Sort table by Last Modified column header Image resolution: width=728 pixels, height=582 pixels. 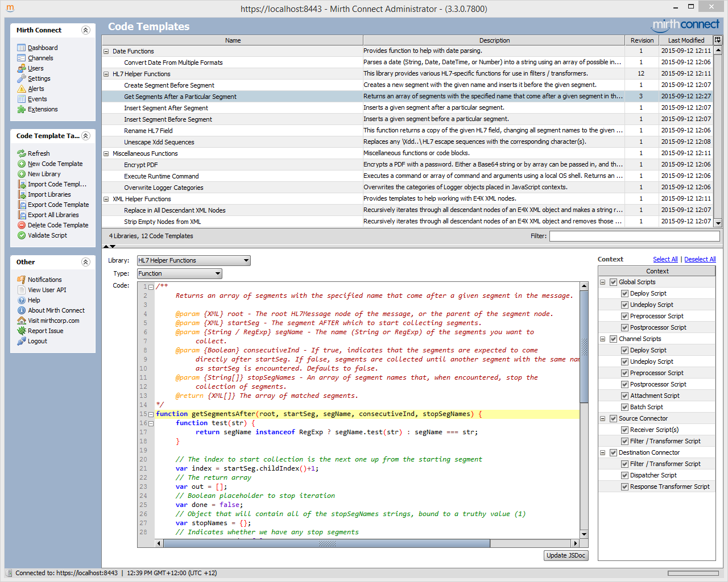point(686,40)
